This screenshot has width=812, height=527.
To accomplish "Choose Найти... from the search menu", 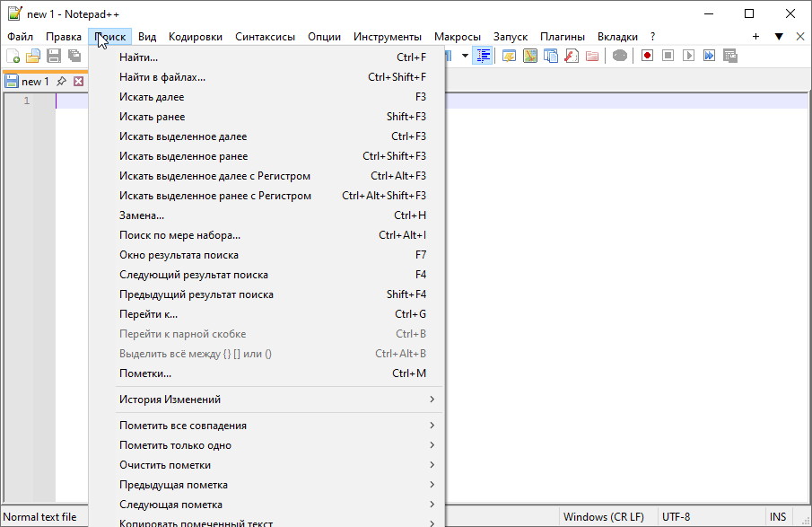I will click(x=266, y=57).
